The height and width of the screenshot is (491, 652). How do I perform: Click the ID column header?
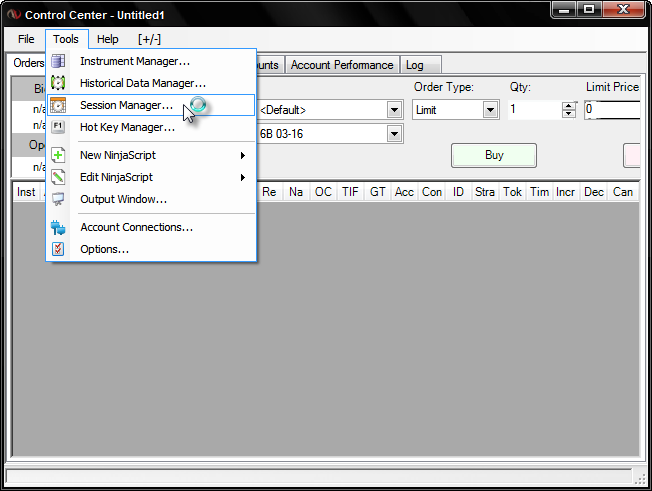point(458,192)
